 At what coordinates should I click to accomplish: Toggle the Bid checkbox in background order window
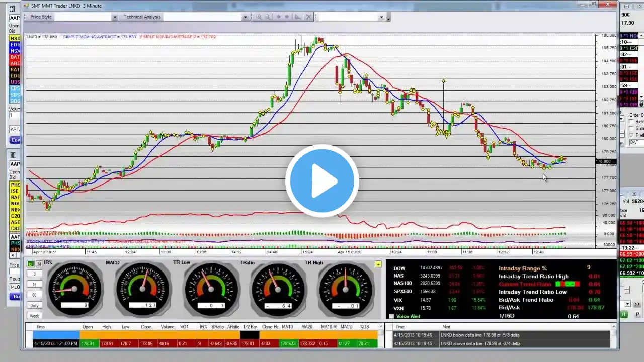632,122
